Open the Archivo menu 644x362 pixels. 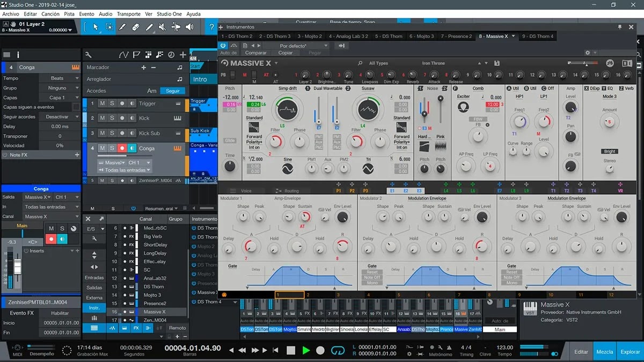(11, 14)
